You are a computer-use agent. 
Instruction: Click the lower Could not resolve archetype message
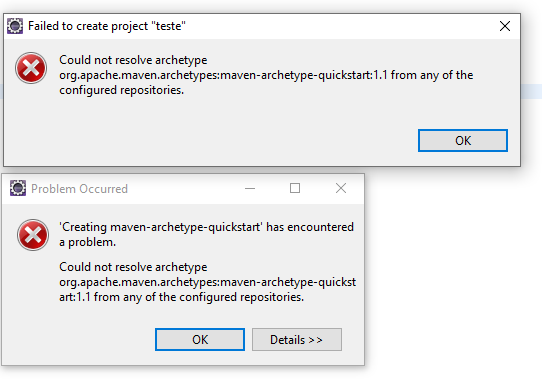click(x=207, y=282)
